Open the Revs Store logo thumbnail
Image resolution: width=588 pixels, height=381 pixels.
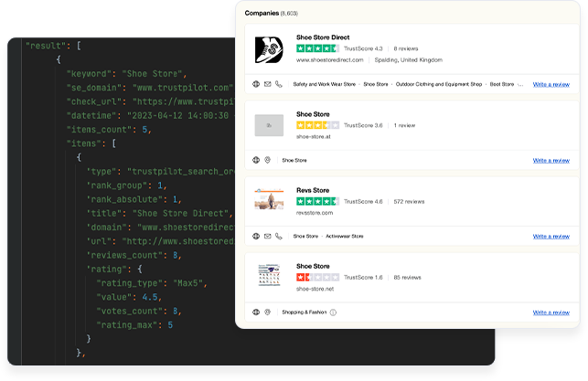pos(269,199)
